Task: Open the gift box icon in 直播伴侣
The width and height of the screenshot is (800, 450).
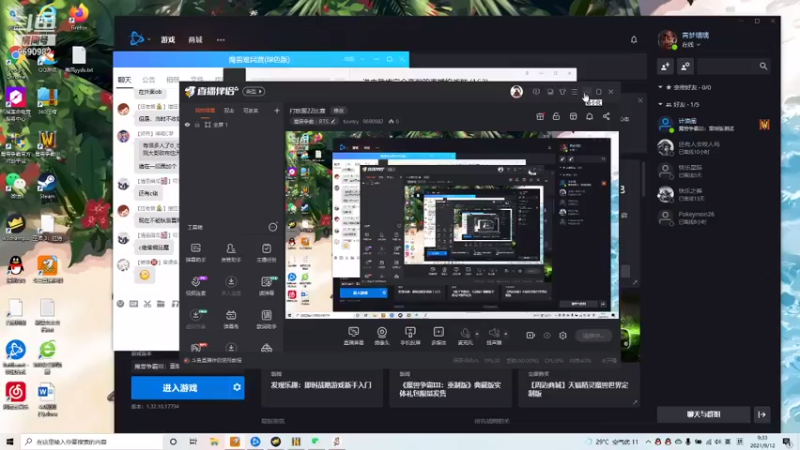Action: pos(540,116)
